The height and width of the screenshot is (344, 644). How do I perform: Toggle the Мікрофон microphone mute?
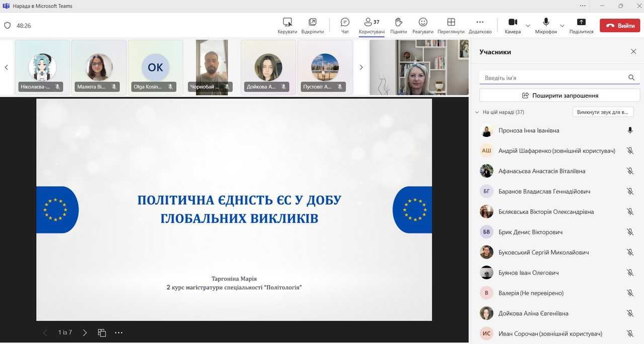546,25
